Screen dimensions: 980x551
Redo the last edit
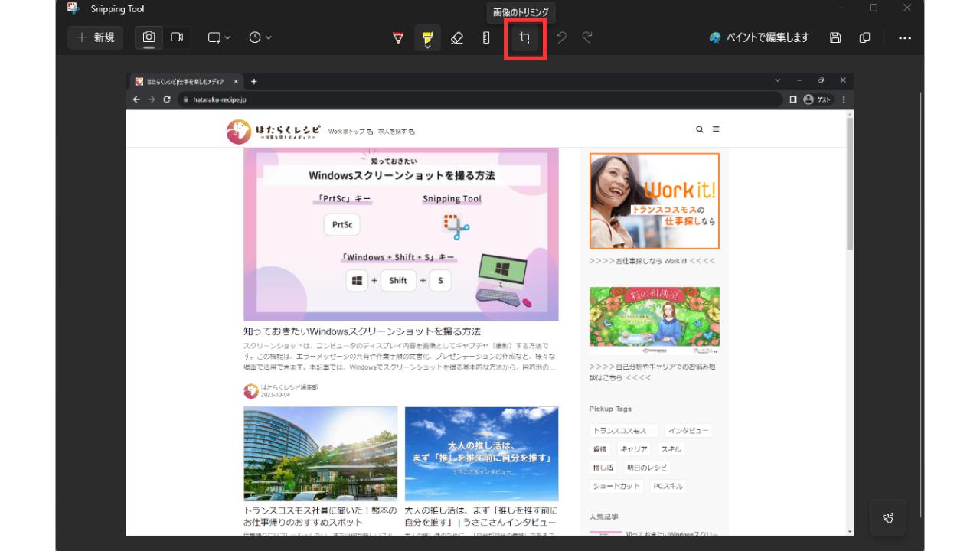587,37
